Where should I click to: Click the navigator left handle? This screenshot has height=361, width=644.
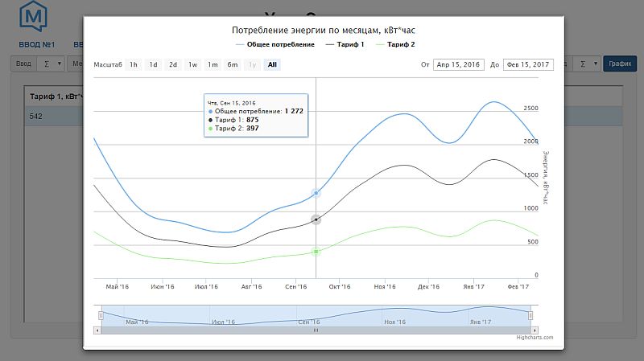[x=101, y=315]
